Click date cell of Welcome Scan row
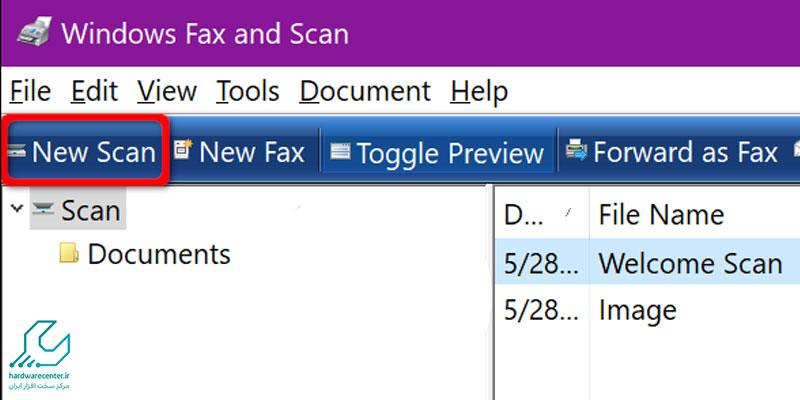 pyautogui.click(x=541, y=264)
